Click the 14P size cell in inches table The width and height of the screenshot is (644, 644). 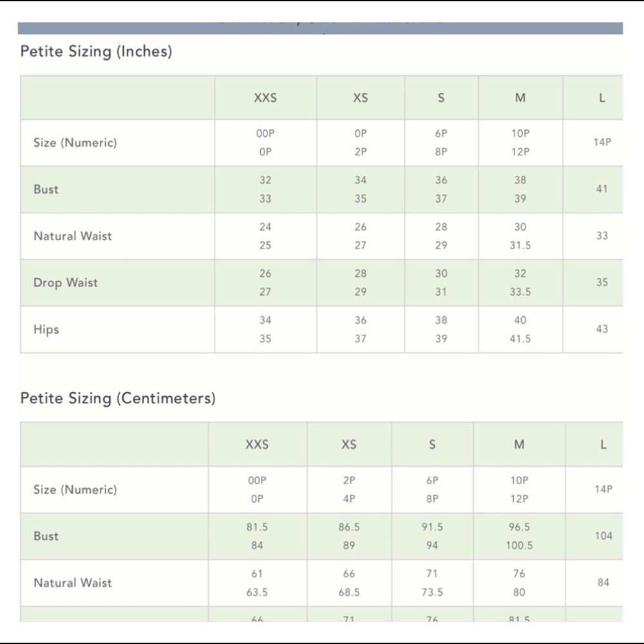pyautogui.click(x=602, y=142)
